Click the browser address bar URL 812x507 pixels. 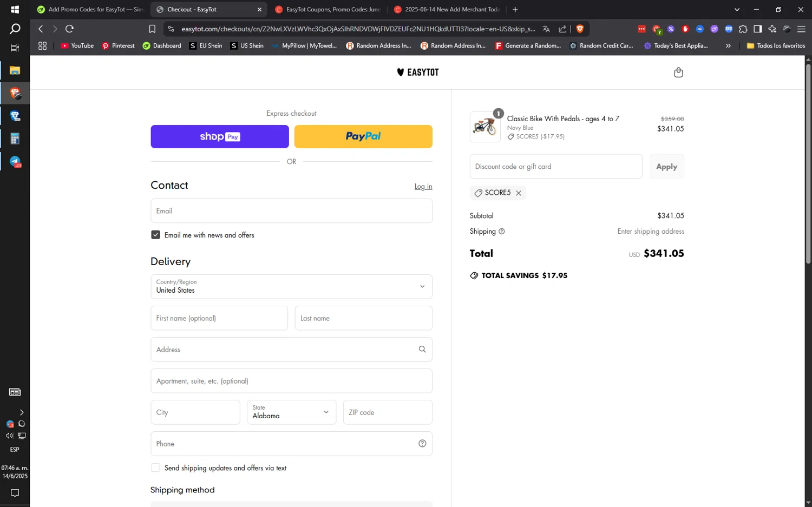[358, 29]
